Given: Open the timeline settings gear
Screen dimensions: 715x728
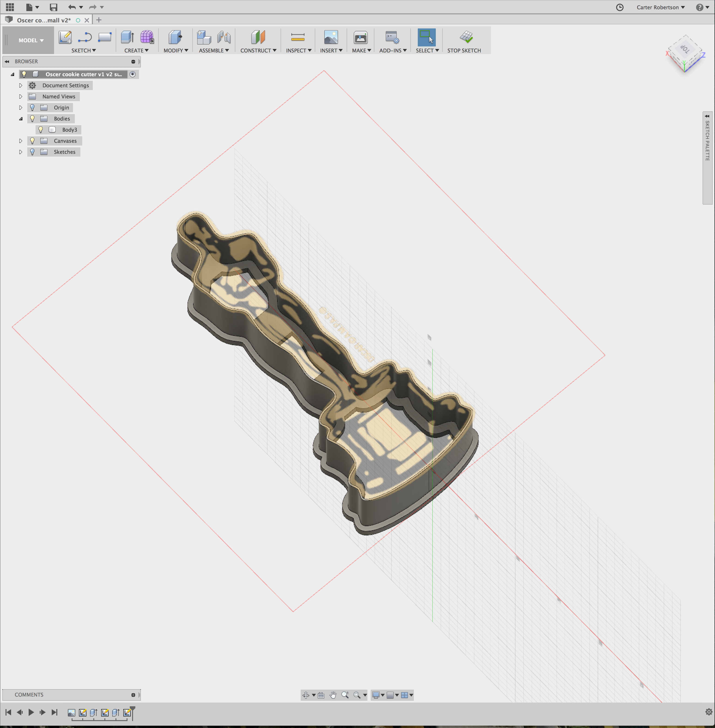Looking at the screenshot, I should [709, 712].
